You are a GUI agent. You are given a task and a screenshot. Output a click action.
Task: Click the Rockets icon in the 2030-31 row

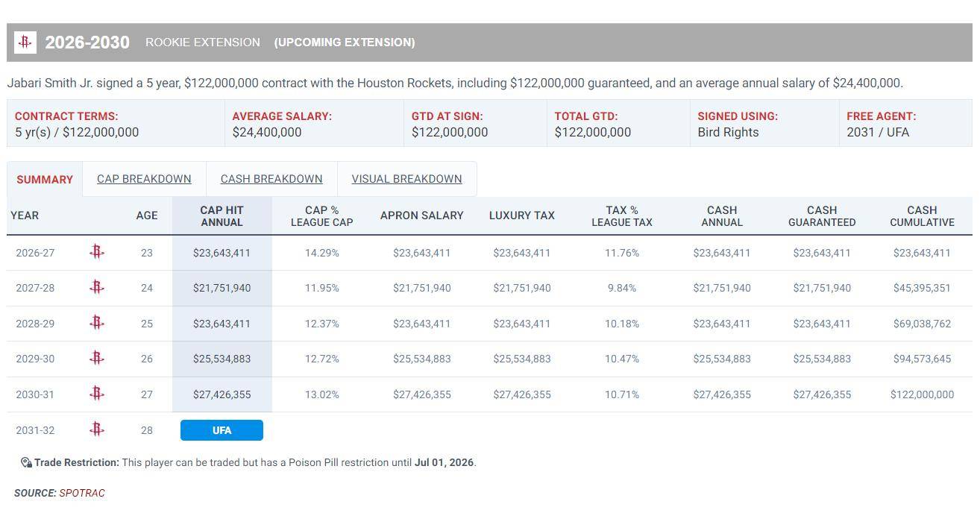click(96, 394)
